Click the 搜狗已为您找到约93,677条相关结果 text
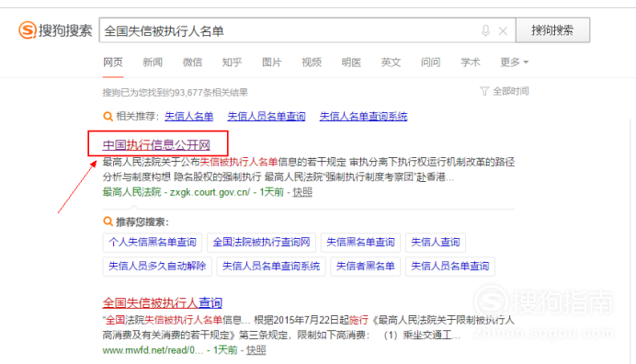 pos(176,93)
